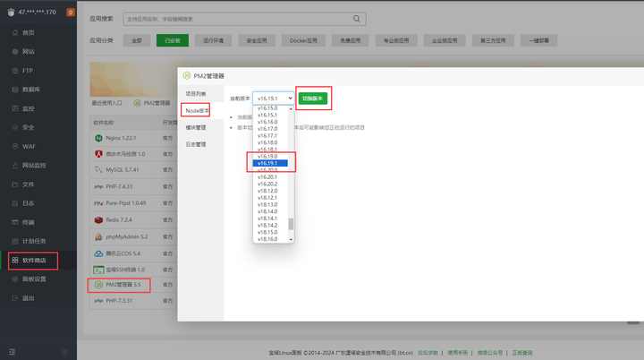Click the PM2管理器 5.5 icon in list
The width and height of the screenshot is (644, 360).
coord(97,285)
